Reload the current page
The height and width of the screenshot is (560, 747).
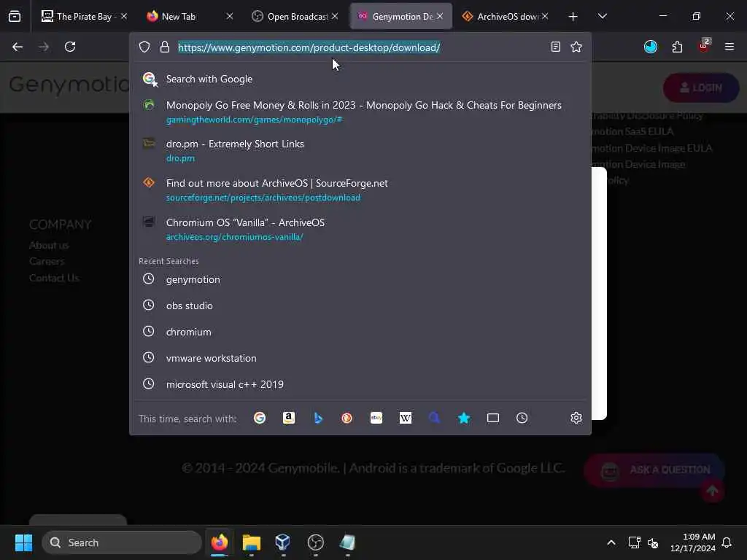pyautogui.click(x=70, y=47)
